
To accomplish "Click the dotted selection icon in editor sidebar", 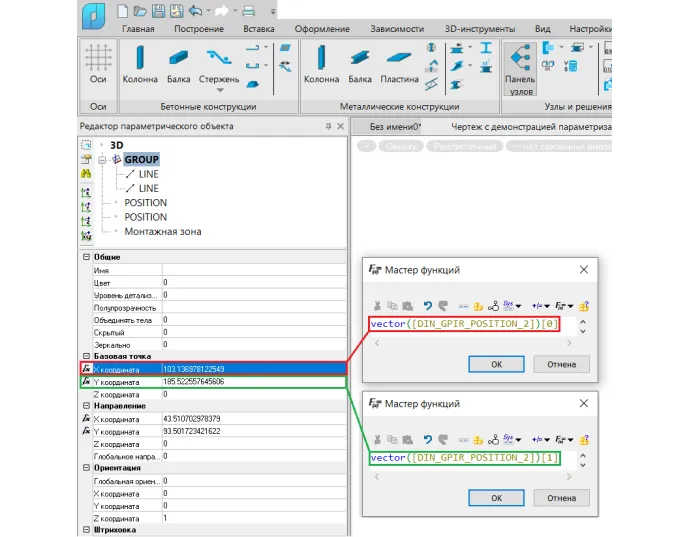I will click(86, 145).
